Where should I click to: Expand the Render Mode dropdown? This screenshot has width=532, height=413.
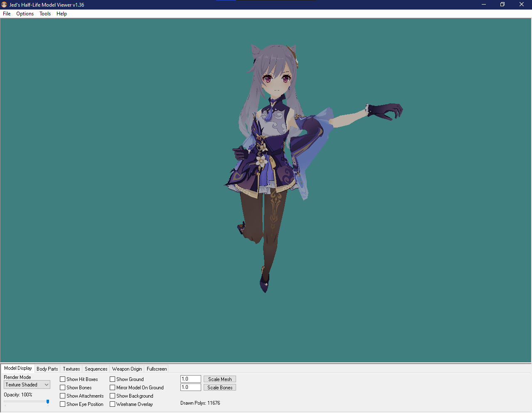pos(27,385)
